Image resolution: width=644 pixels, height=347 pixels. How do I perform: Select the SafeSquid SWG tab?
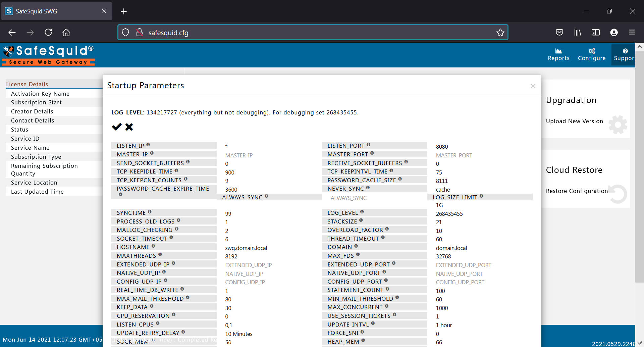[57, 11]
